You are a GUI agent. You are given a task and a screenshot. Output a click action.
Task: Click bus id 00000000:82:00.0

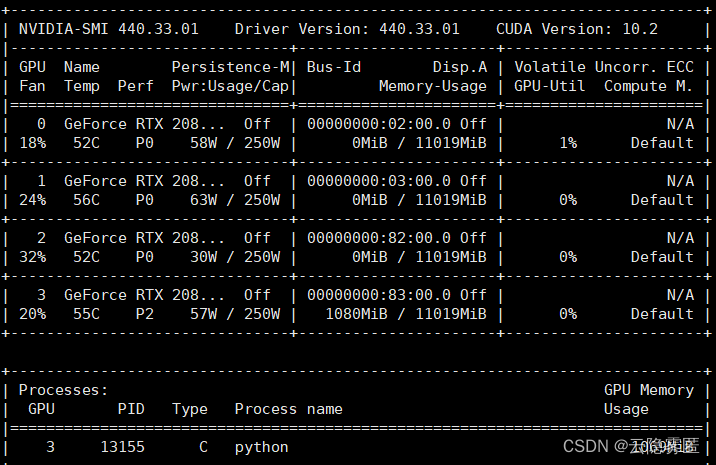[x=379, y=238]
